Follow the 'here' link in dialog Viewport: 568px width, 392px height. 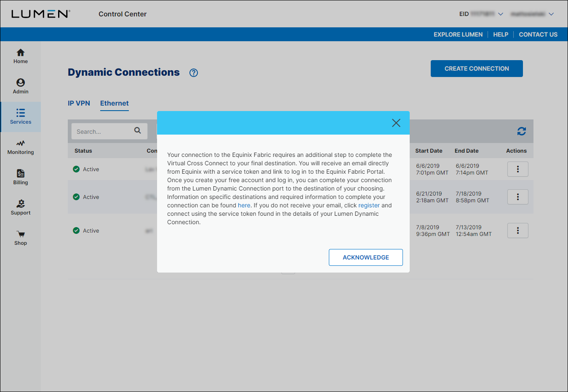tap(244, 205)
